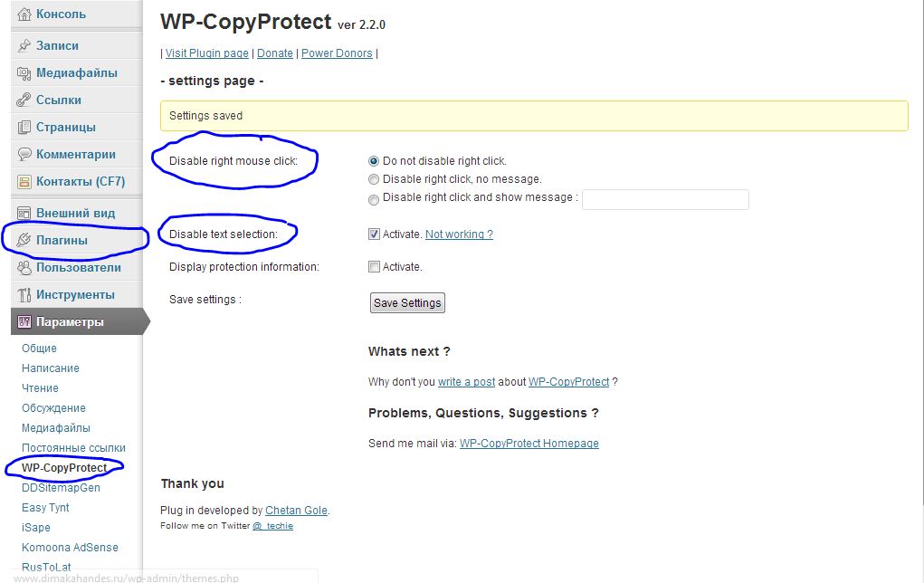Follow the Power Donors link
This screenshot has height=583, width=924.
(x=337, y=53)
